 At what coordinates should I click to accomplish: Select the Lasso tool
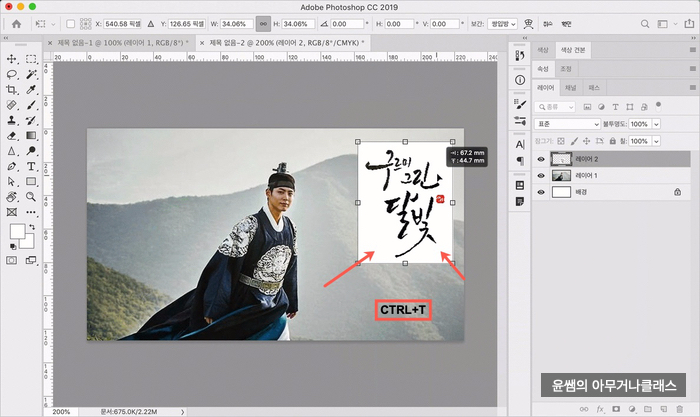click(12, 75)
